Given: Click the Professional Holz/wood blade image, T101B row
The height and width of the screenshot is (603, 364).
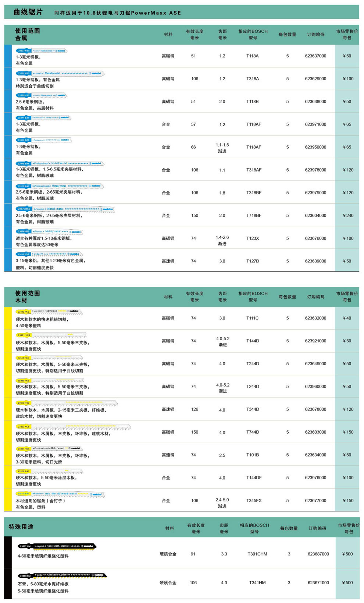Looking at the screenshot, I should point(49,449).
